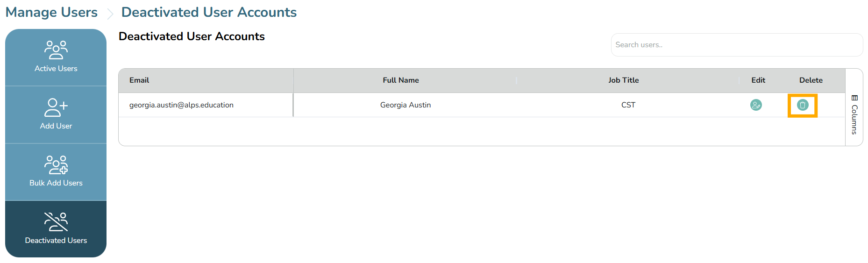Click the Active Users people icon
Image resolution: width=868 pixels, height=263 pixels.
[x=56, y=50]
